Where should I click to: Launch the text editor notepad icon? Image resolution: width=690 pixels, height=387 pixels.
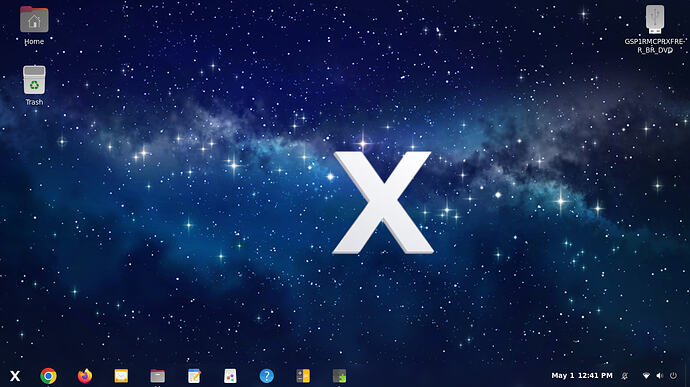click(x=194, y=376)
